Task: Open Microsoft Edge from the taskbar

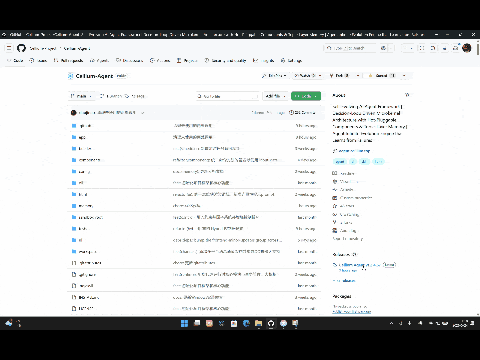Action: point(246,323)
